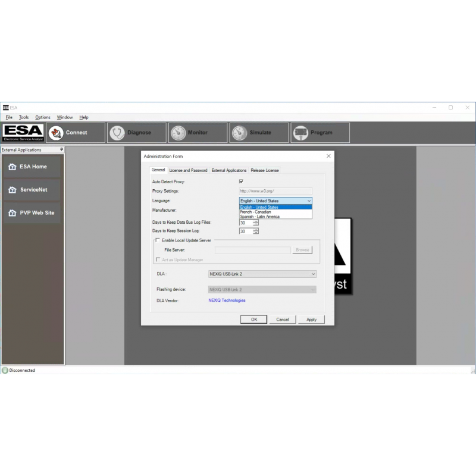Open ServiceNet from the sidebar
Image resolution: width=476 pixels, height=476 pixels.
point(33,189)
